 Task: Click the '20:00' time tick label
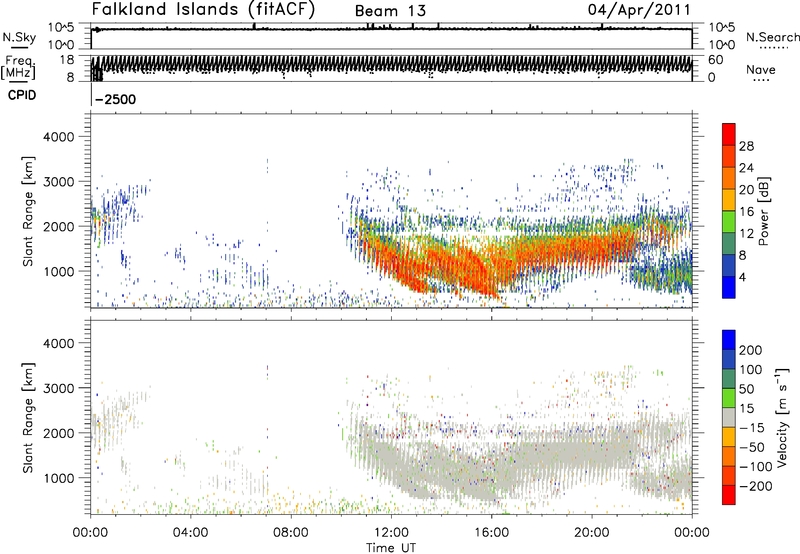click(x=591, y=533)
